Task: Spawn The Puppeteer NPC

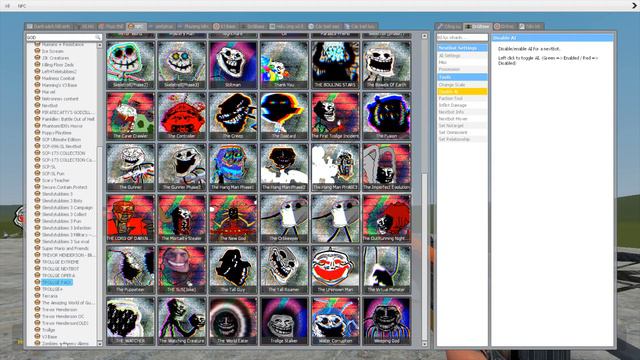Action: pyautogui.click(x=131, y=269)
